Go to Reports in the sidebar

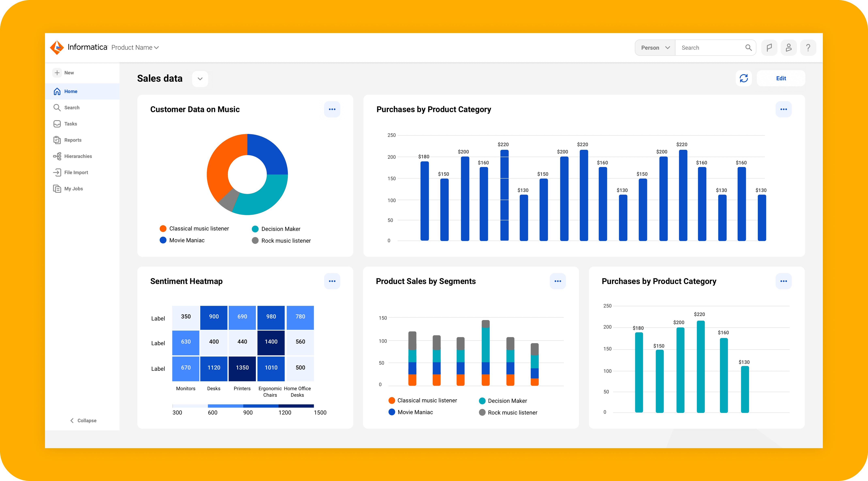[73, 140]
